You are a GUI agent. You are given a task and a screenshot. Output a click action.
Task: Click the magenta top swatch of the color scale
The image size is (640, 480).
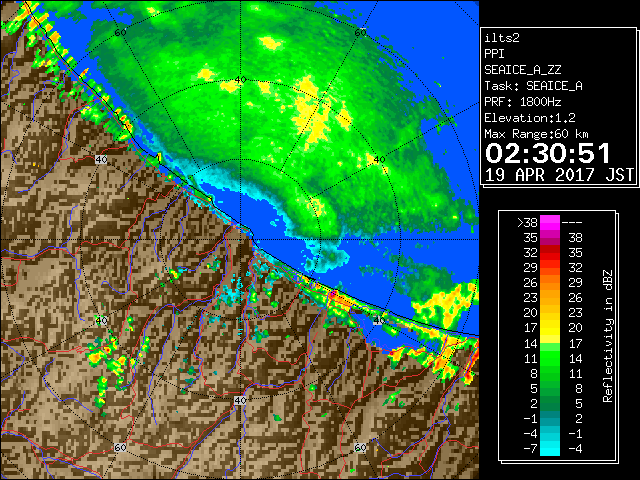tap(550, 223)
